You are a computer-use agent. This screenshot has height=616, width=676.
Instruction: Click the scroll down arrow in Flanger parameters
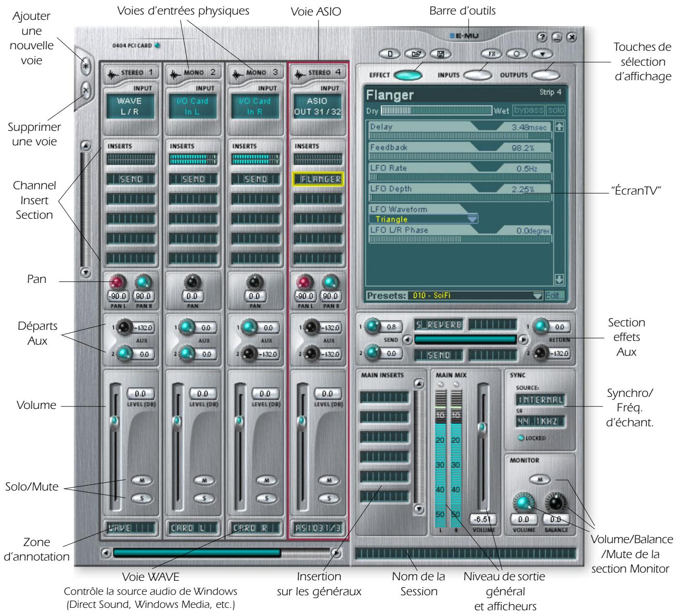point(559,279)
